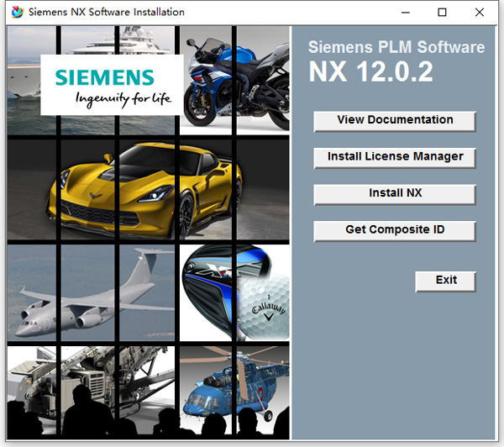Exit the installer using the Exit button
This screenshot has height=447, width=504.
(446, 281)
